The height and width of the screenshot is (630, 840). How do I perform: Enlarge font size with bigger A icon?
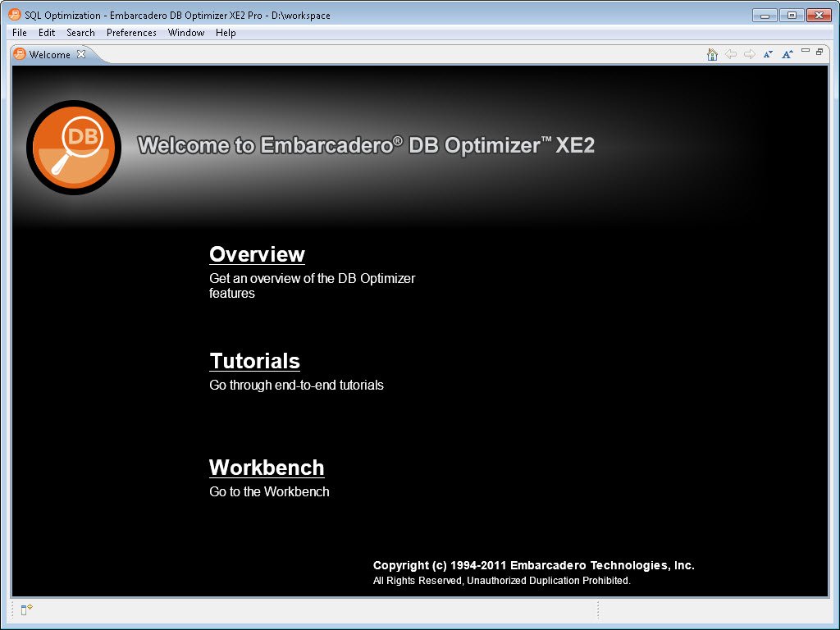(x=787, y=54)
